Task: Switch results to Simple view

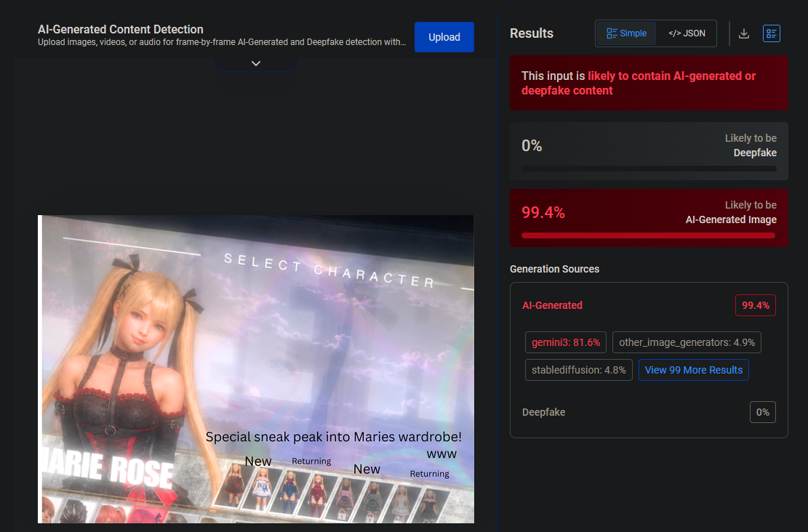Action: (626, 33)
